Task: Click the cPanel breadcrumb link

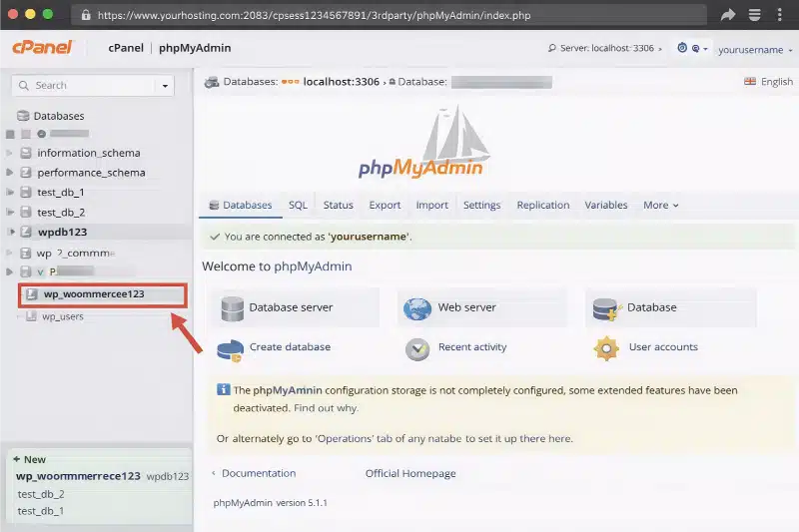Action: coord(126,48)
